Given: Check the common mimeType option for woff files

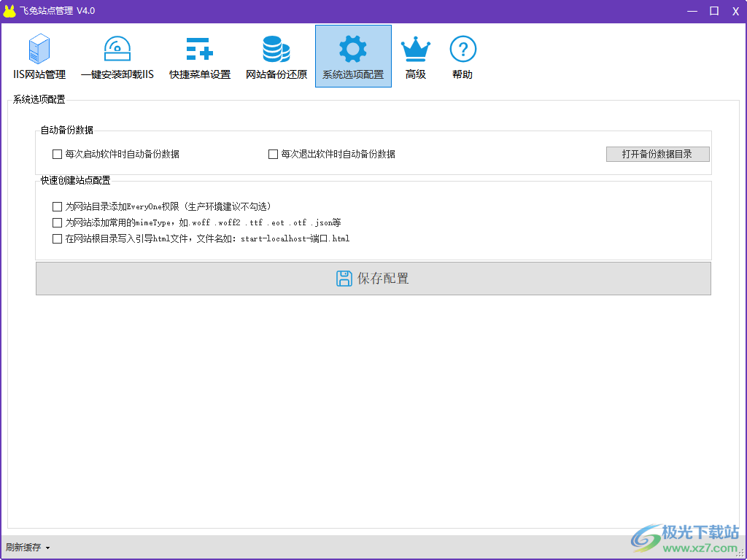Looking at the screenshot, I should [57, 222].
